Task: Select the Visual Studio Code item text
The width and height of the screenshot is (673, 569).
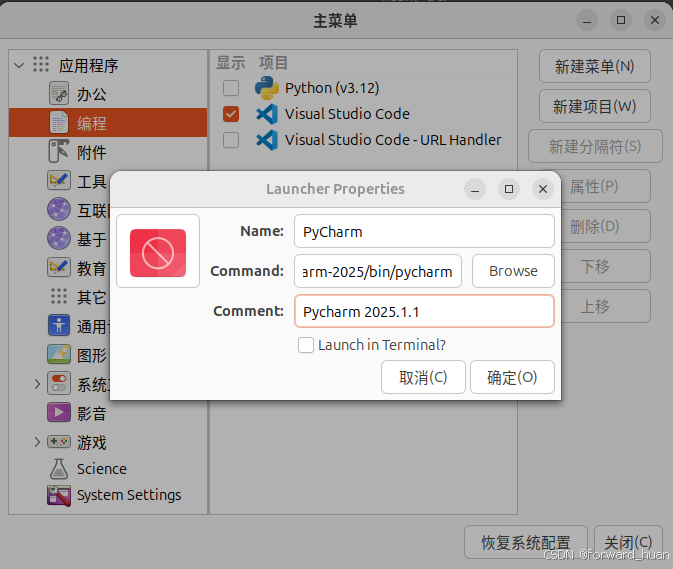Action: tap(347, 114)
